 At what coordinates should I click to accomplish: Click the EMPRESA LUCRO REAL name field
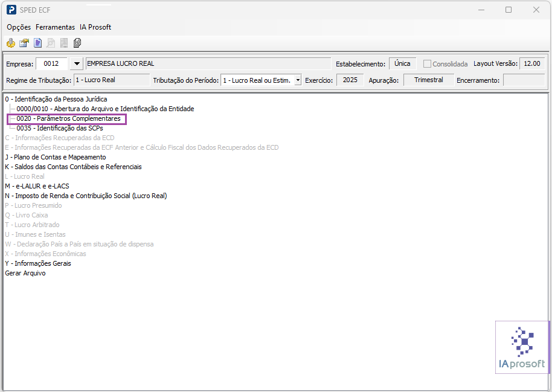coord(208,64)
